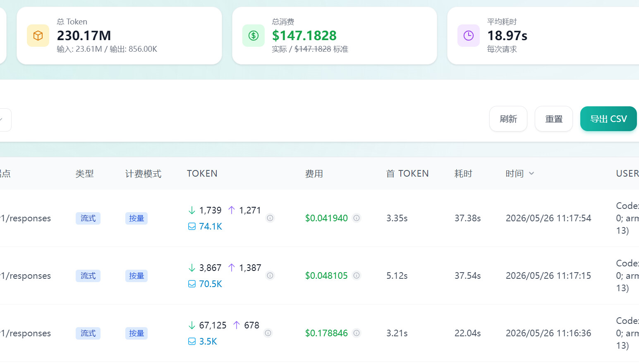Open the partially visible filter dropdown at left
The width and height of the screenshot is (639, 364).
4,120
